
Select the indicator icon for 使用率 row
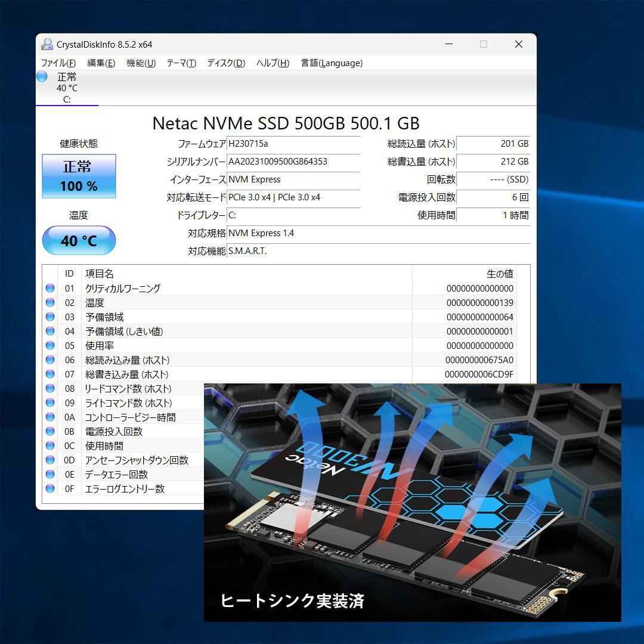(49, 345)
